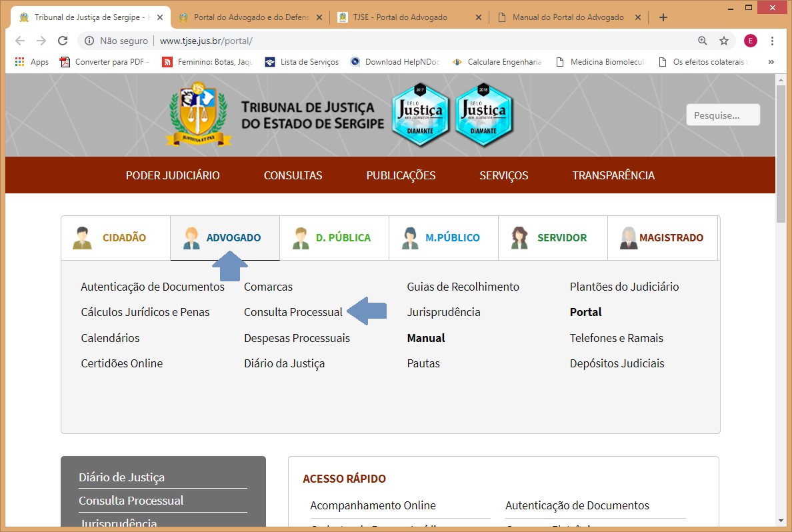The width and height of the screenshot is (792, 532).
Task: Bookmark this page with the star icon
Action: 723,41
